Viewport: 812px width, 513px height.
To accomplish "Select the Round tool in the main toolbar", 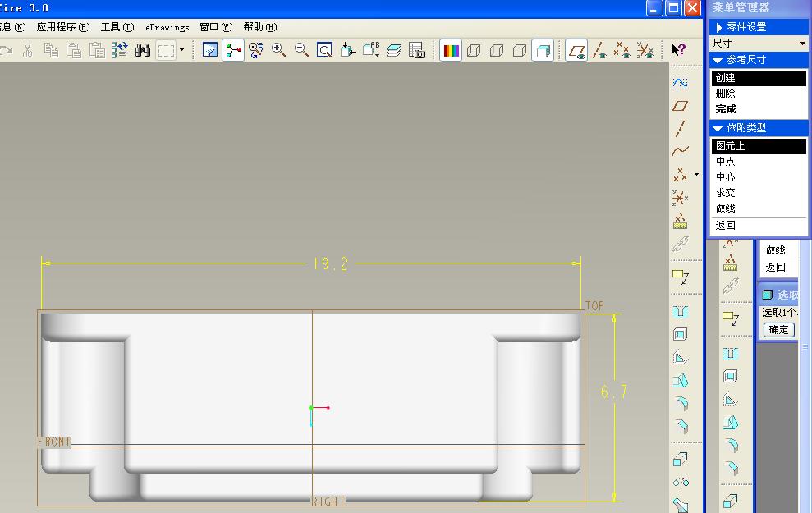I will [681, 403].
